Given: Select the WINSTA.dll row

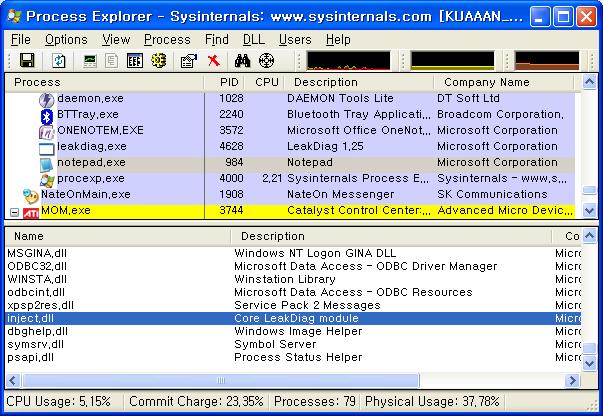Looking at the screenshot, I should click(x=293, y=280).
